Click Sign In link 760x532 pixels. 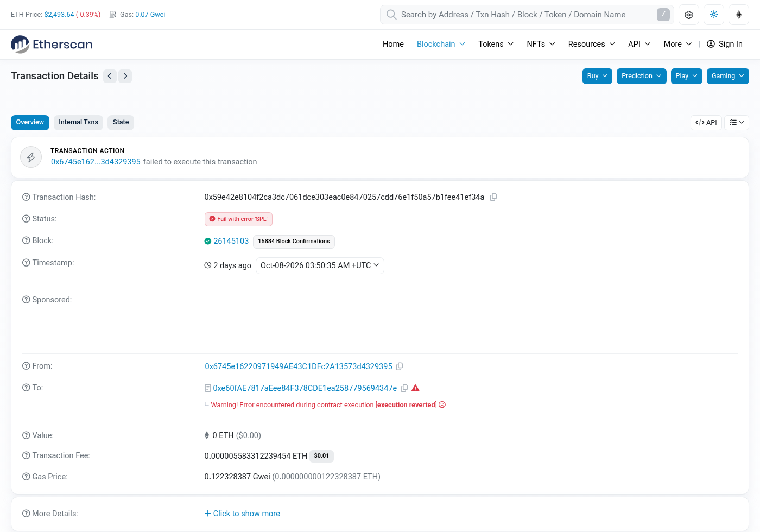click(x=725, y=44)
